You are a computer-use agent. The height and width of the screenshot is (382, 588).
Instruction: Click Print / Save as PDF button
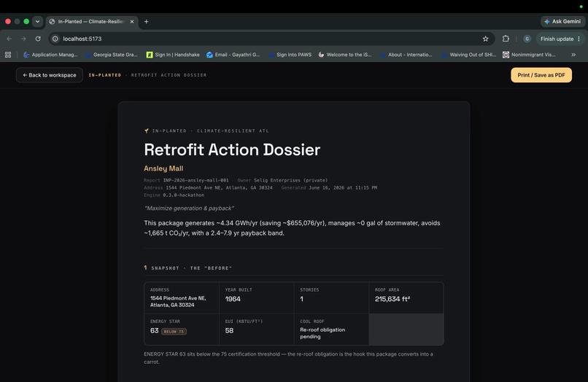click(541, 75)
